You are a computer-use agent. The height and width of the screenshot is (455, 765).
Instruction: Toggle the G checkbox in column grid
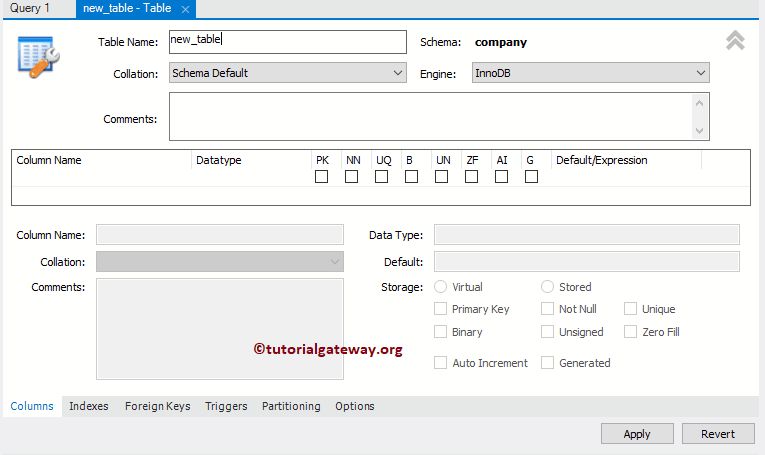point(531,177)
